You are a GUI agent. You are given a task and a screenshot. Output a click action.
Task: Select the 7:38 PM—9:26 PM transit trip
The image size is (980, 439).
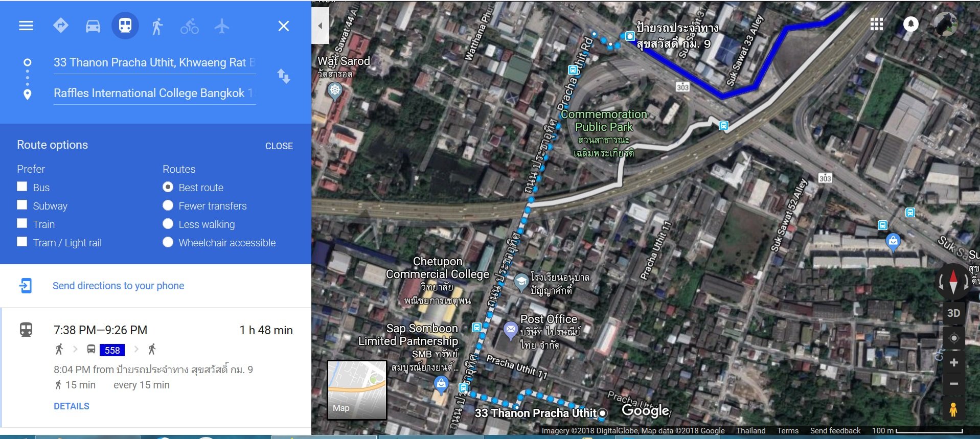click(x=155, y=367)
